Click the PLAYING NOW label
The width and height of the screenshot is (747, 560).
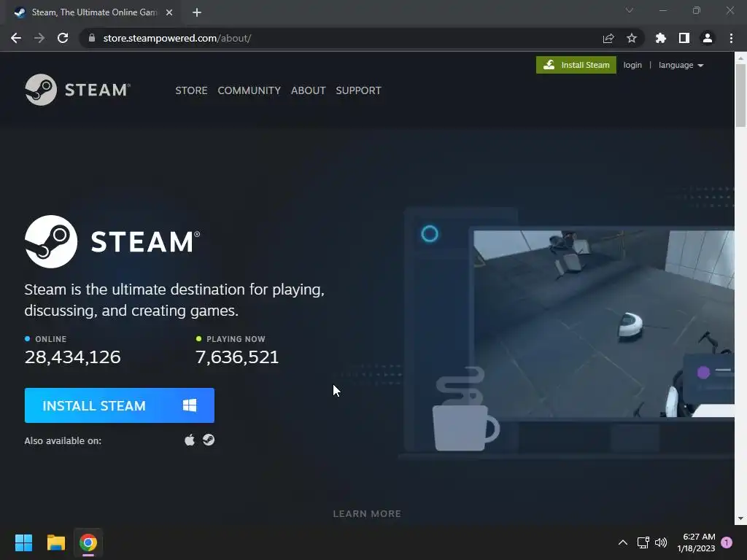point(236,339)
